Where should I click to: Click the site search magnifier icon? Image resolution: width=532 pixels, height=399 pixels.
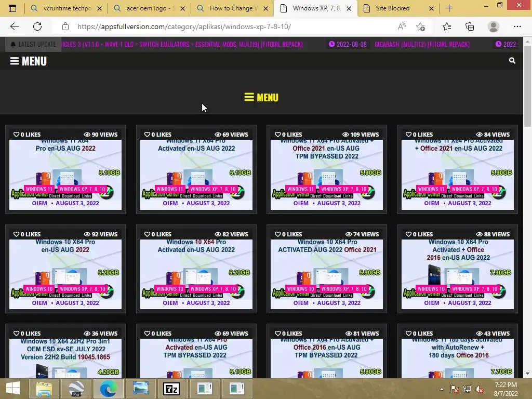[512, 60]
